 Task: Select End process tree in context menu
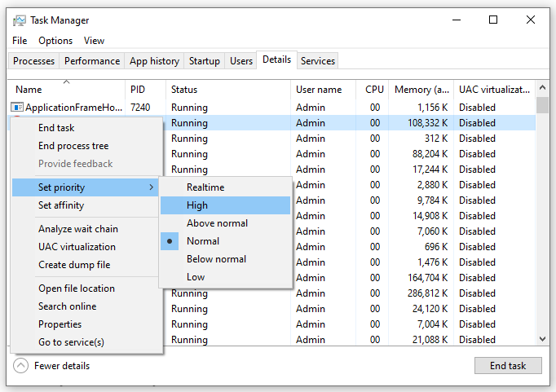[x=73, y=146]
